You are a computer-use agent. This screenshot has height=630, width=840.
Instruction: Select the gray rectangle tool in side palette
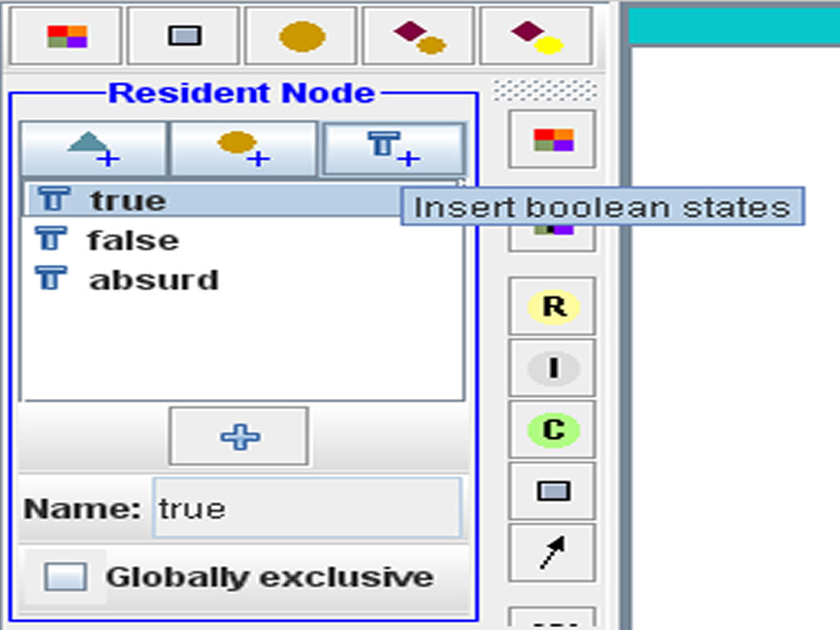[x=552, y=491]
